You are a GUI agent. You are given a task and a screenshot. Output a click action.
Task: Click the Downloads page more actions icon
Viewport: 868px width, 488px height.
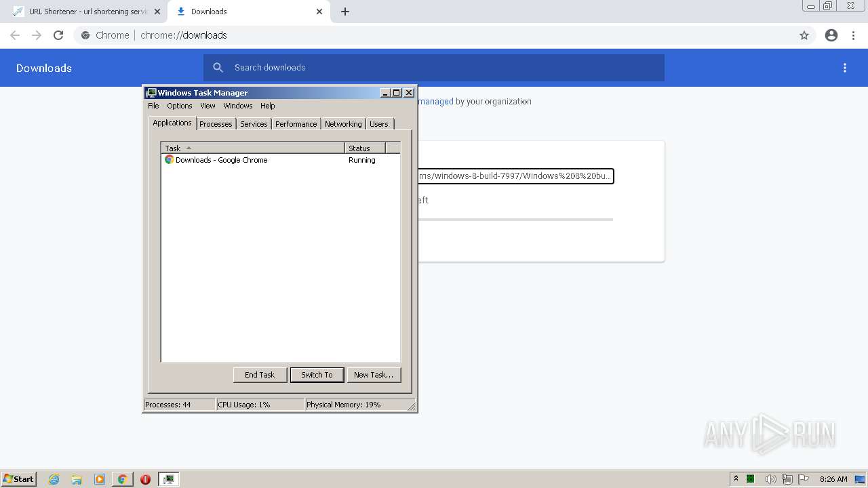845,68
